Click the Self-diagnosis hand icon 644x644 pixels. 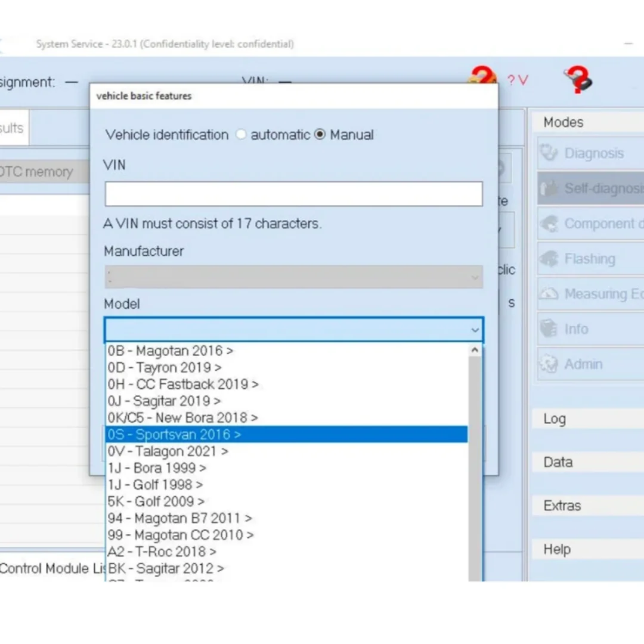point(549,188)
